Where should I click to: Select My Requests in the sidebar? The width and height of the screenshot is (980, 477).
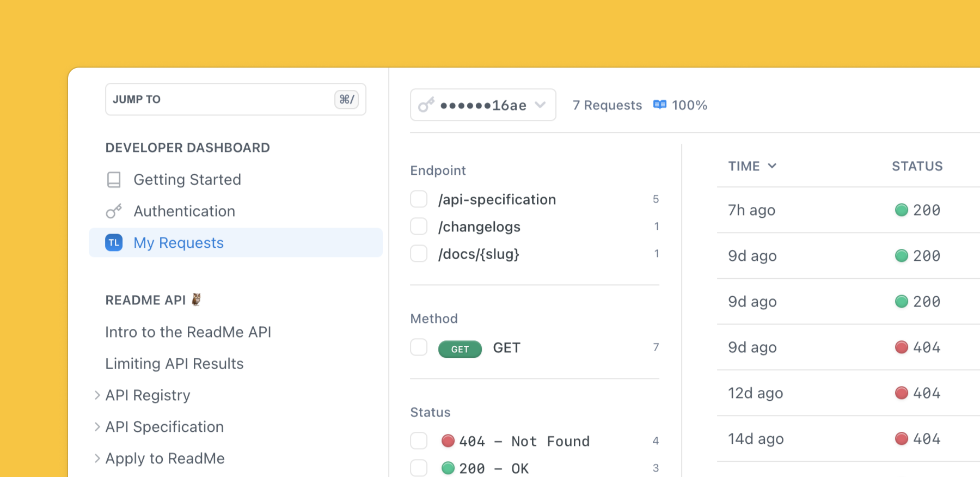236,242
